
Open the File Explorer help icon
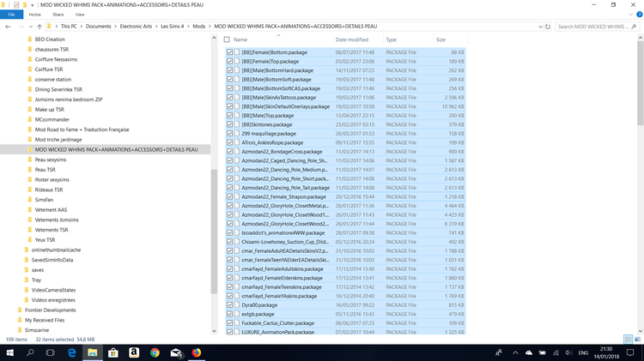point(639,15)
